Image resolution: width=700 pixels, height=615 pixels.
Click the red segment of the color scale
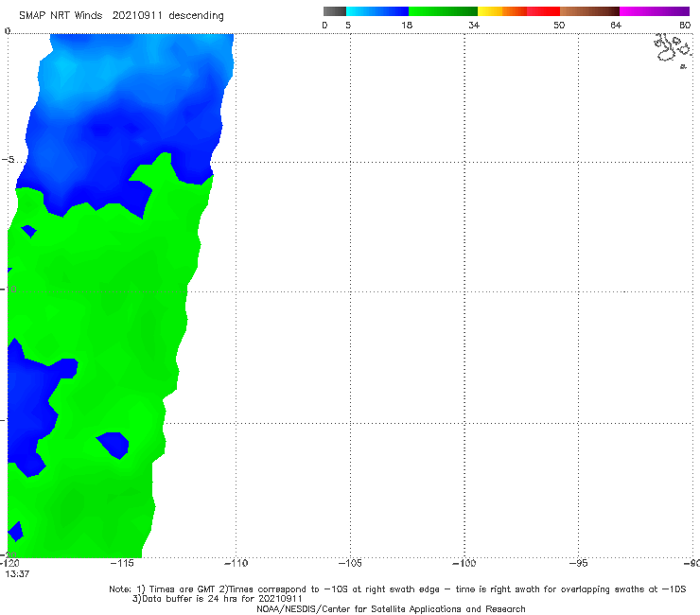coord(543,11)
